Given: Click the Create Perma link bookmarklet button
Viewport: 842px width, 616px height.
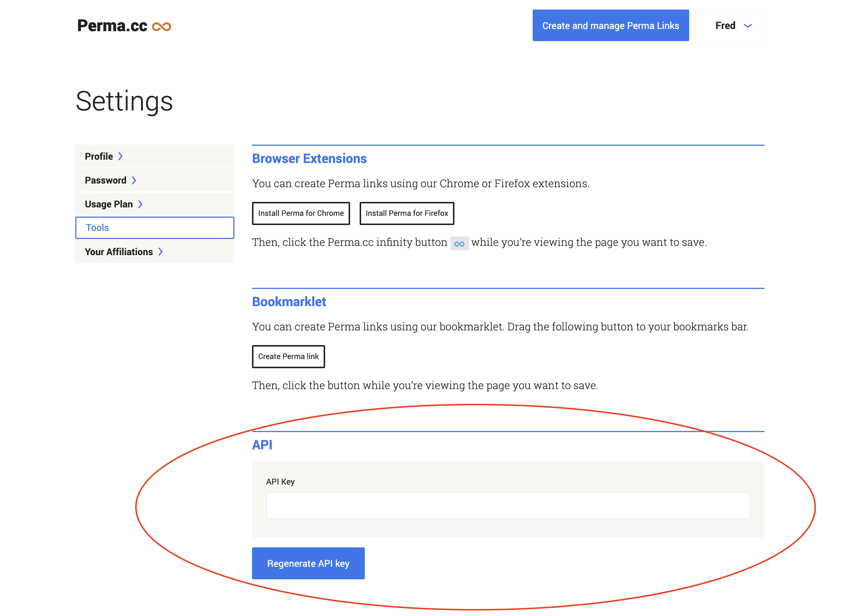Looking at the screenshot, I should click(288, 356).
